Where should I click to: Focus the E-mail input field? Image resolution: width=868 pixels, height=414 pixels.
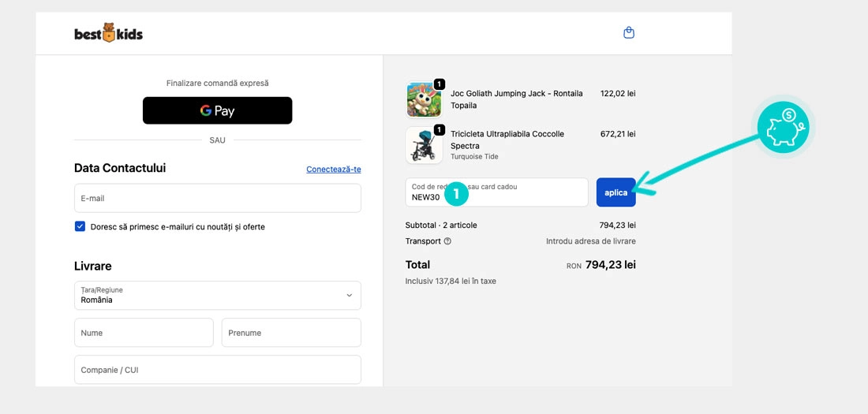coord(217,198)
